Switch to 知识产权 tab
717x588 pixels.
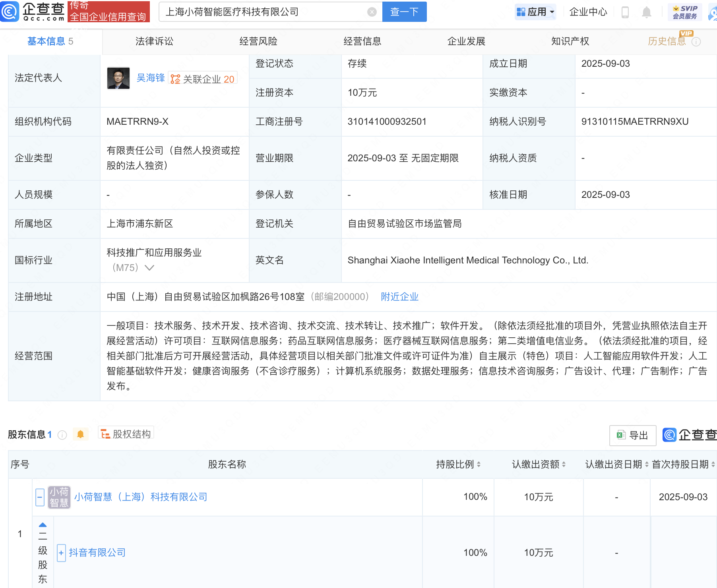click(x=570, y=41)
